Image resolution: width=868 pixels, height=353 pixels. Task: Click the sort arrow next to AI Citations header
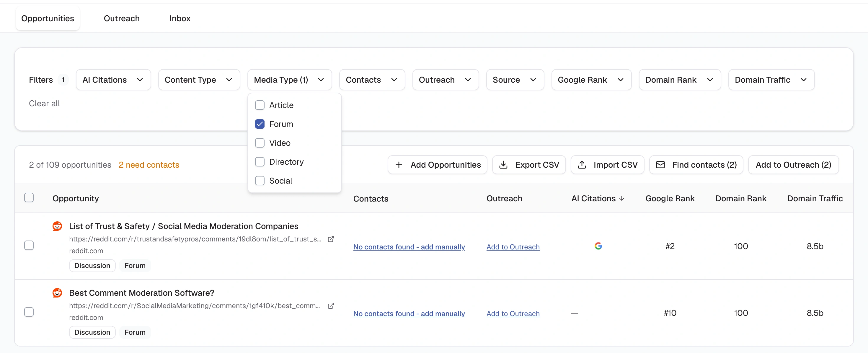tap(622, 198)
